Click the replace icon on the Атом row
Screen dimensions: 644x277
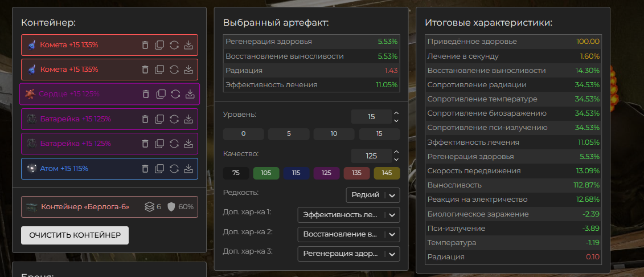[175, 169]
